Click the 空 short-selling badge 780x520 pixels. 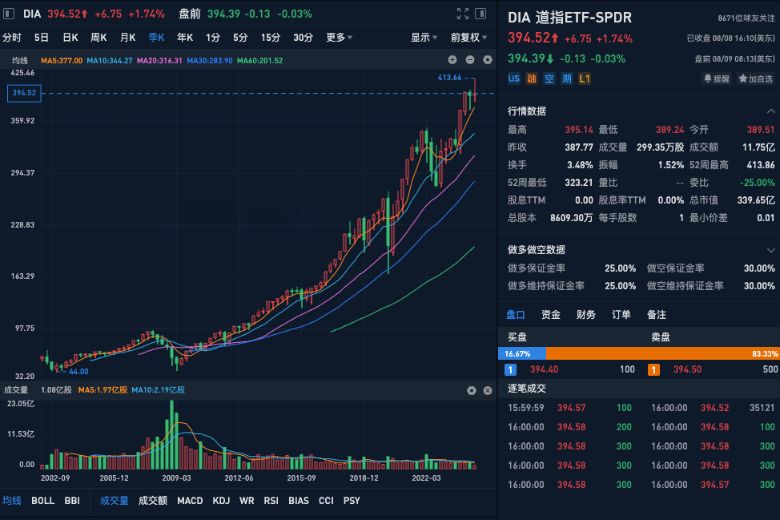(x=549, y=79)
